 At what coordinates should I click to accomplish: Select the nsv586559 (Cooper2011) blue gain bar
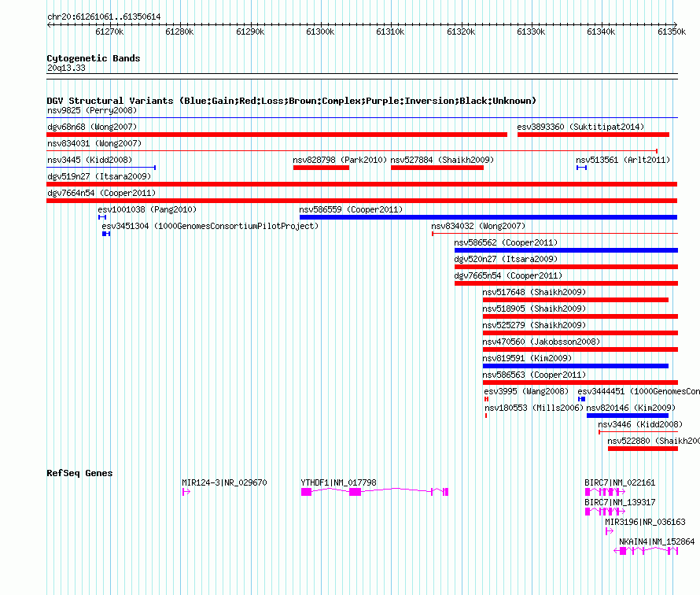[488, 217]
